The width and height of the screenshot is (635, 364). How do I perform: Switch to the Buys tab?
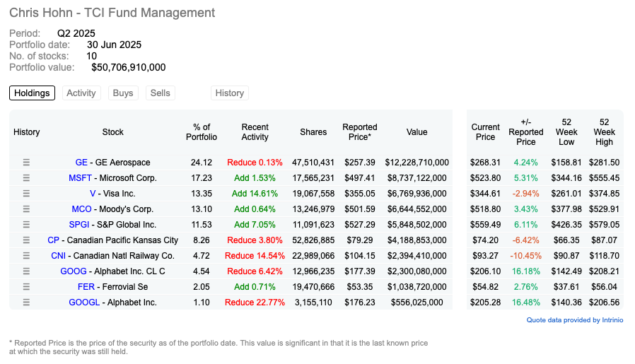[123, 93]
